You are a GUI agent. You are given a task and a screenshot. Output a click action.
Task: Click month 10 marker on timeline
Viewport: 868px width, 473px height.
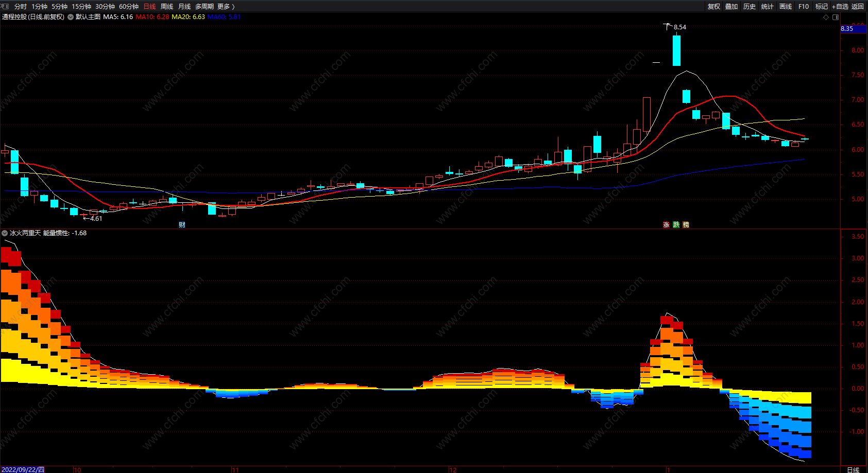tap(77, 470)
